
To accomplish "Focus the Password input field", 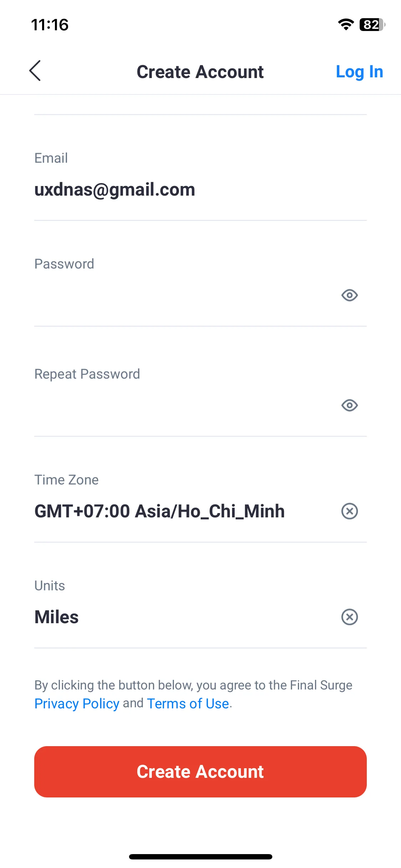I will [185, 295].
